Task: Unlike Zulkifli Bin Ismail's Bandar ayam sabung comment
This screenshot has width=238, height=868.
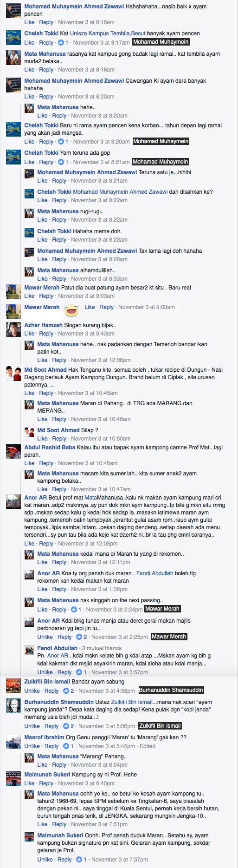Action: 32,691
